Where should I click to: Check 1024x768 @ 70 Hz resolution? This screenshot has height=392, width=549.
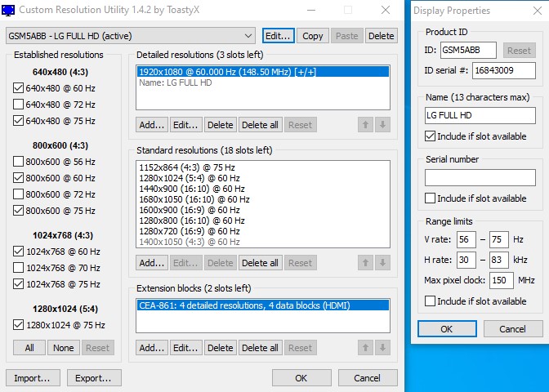click(x=19, y=268)
